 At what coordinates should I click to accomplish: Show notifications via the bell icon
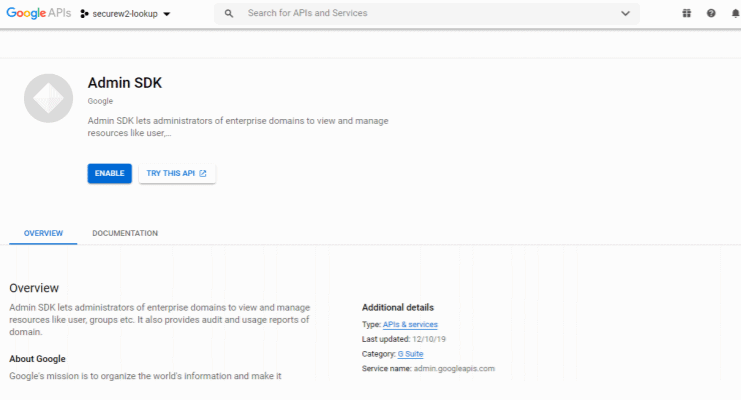point(735,14)
